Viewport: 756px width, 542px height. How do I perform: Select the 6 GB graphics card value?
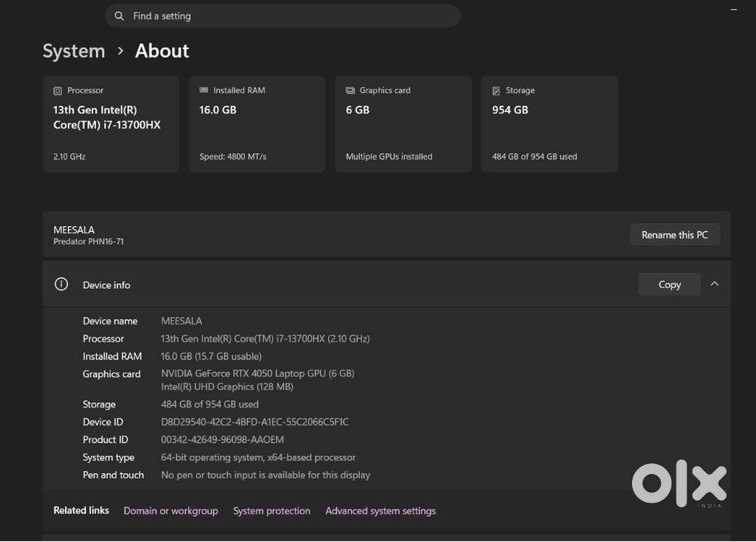coord(358,110)
